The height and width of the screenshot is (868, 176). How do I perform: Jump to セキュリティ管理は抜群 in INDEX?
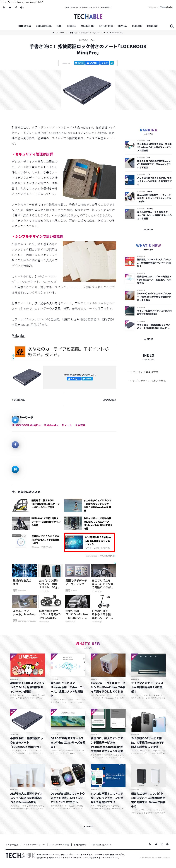click(144, 372)
